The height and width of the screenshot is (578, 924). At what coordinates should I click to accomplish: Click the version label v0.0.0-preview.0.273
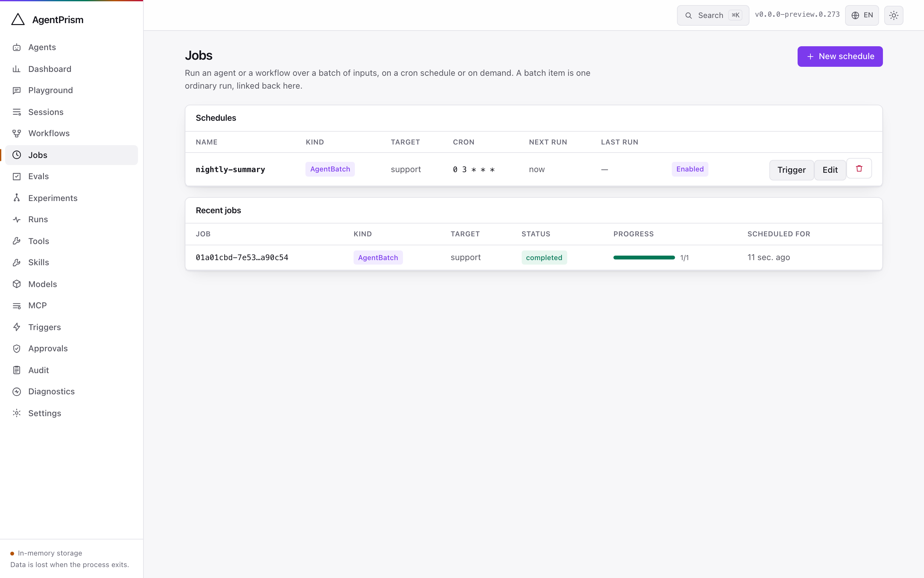pos(797,14)
